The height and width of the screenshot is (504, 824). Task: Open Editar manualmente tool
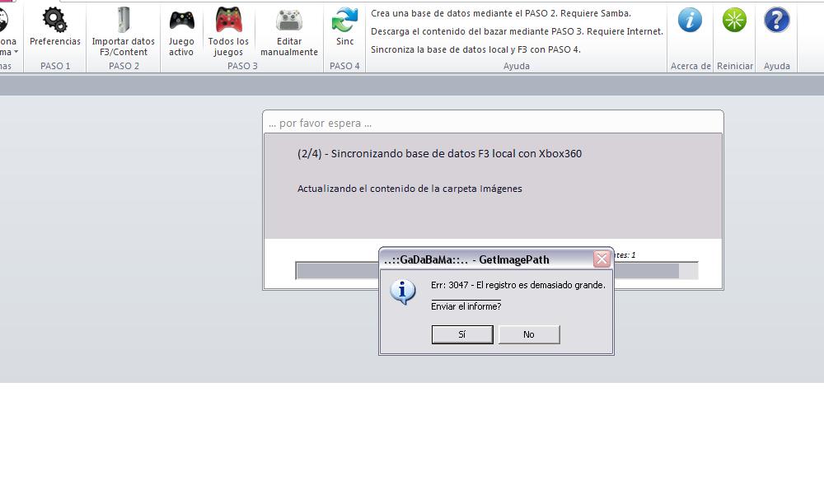289,21
